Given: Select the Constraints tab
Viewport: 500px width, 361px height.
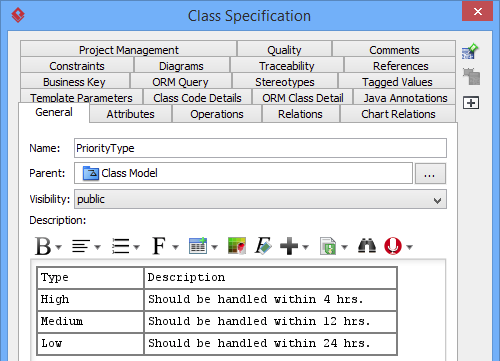Looking at the screenshot, I should tap(77, 66).
